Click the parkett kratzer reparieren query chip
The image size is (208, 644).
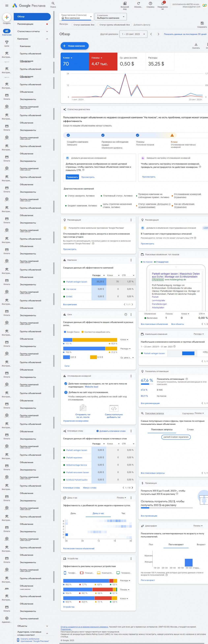pos(176,437)
